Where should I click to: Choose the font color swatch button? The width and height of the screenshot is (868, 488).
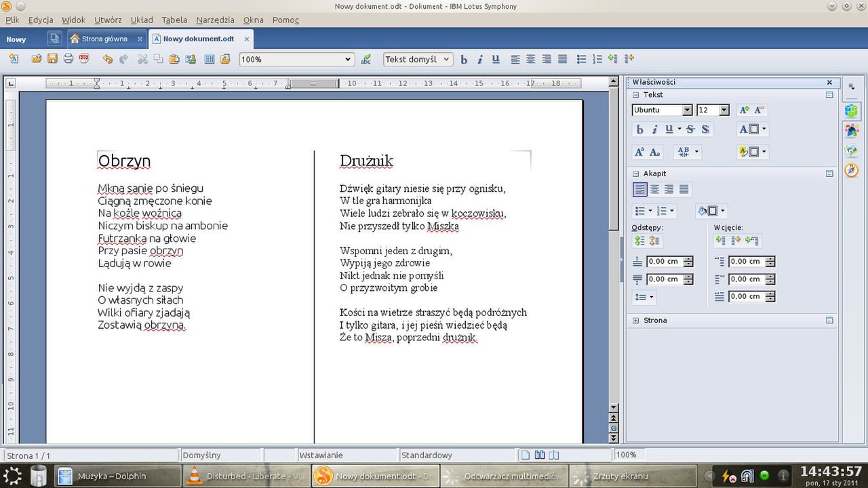(753, 129)
